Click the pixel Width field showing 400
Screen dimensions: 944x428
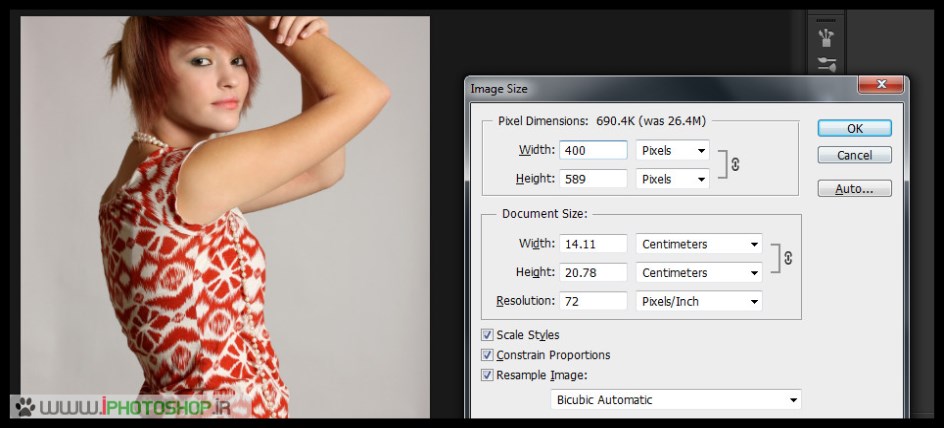(x=593, y=150)
